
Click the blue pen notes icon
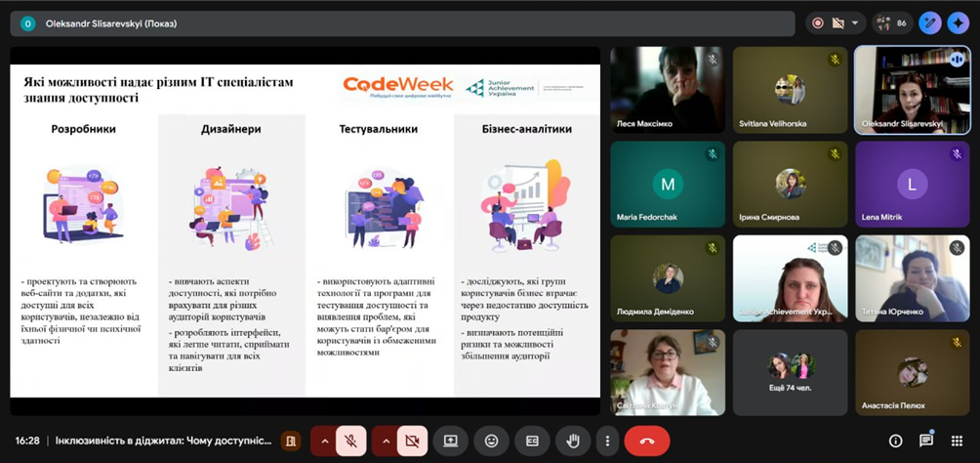click(x=929, y=22)
